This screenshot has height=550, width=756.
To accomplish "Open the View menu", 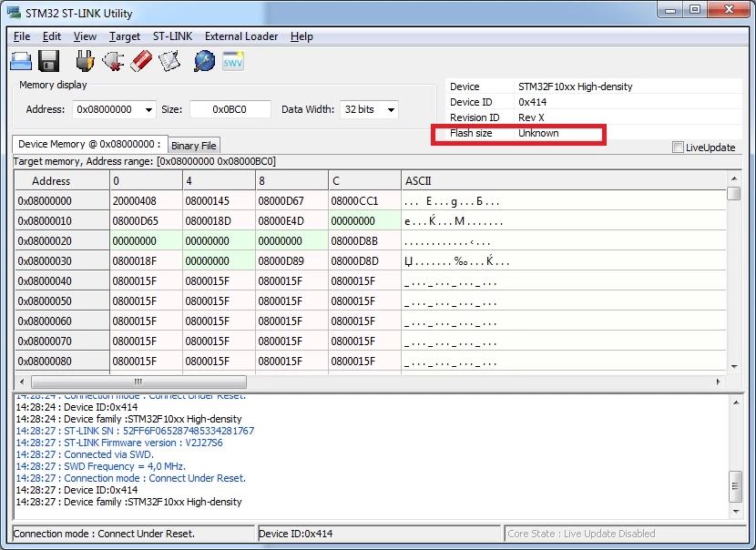I will [85, 36].
